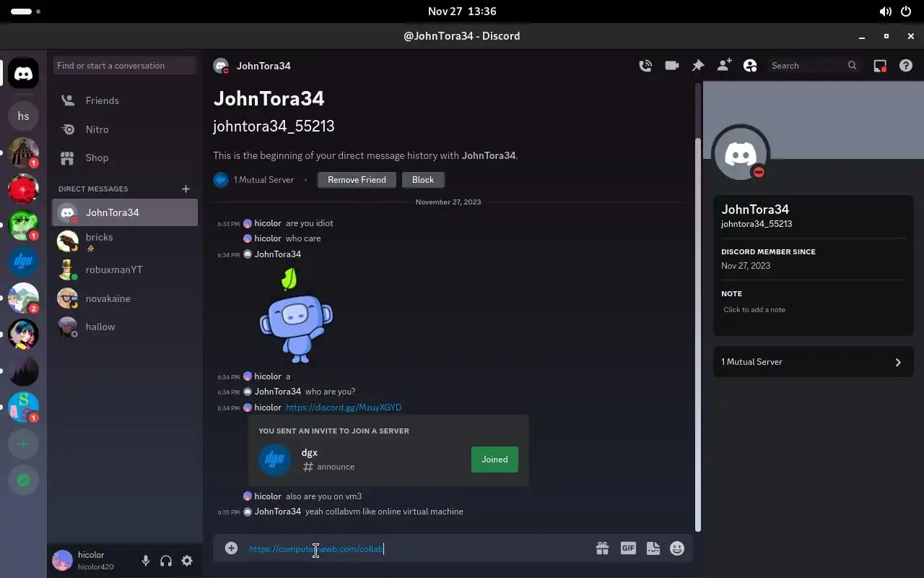Click the clock 'Nov 27 13:36'
The image size is (924, 578).
click(462, 12)
